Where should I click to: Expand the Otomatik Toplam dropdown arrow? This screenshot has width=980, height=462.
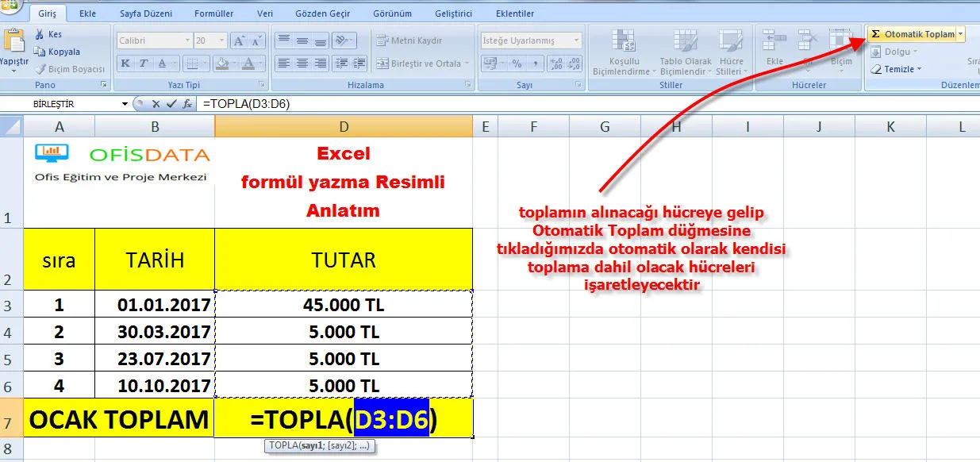point(961,34)
